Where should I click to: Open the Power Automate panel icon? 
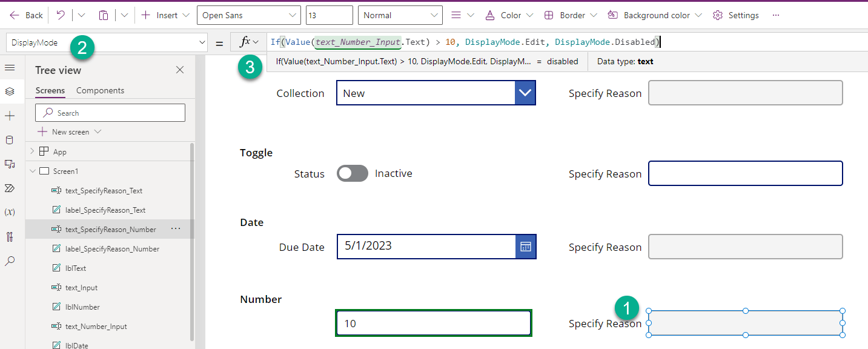[x=10, y=188]
